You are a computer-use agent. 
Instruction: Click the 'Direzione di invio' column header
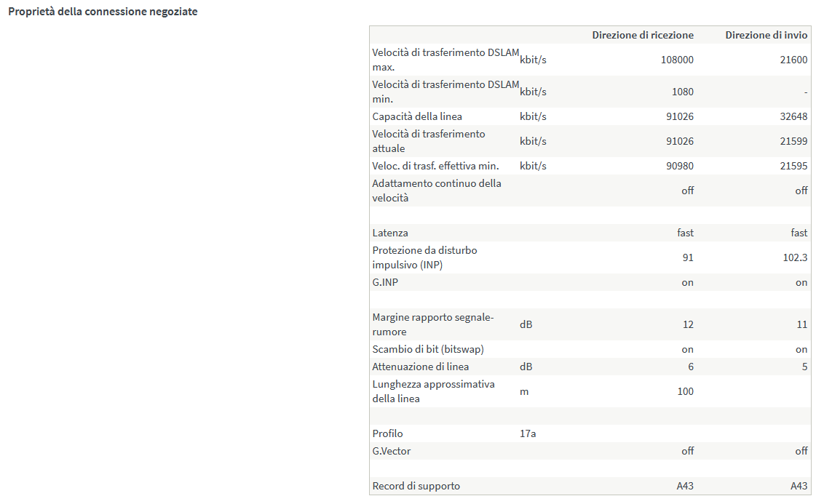766,35
